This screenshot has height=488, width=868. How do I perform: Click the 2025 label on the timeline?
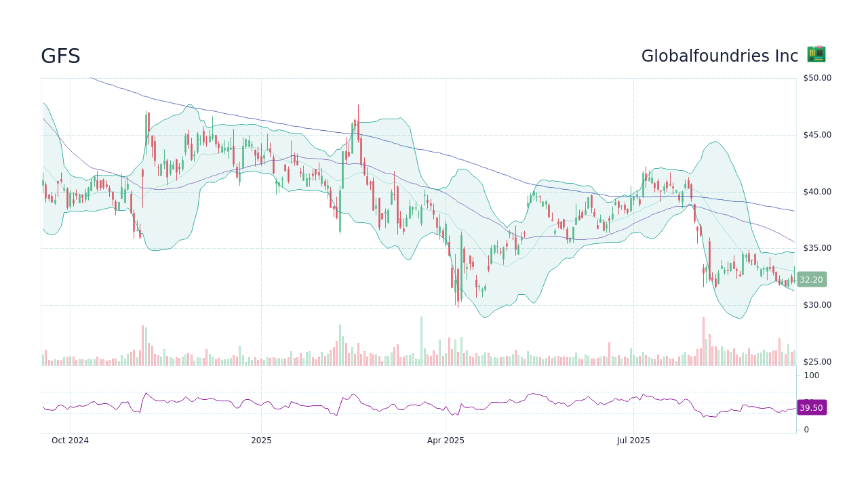261,440
